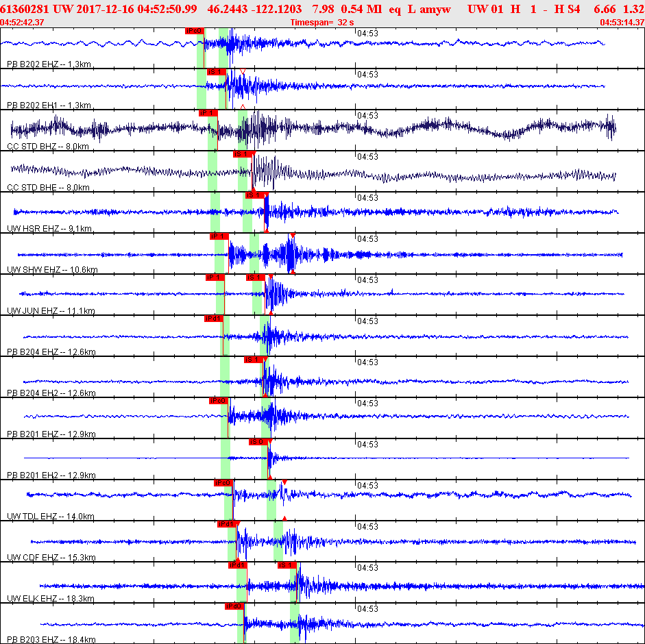Image resolution: width=645 pixels, height=644 pixels.
Task: Click the UW SHW EHZ -- 10.6km label
Action: pos(53,270)
